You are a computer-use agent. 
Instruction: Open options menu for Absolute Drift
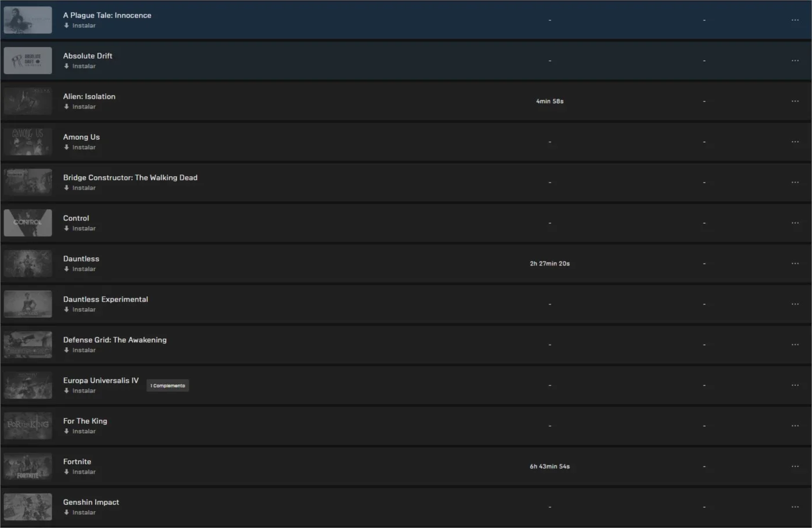tap(795, 61)
